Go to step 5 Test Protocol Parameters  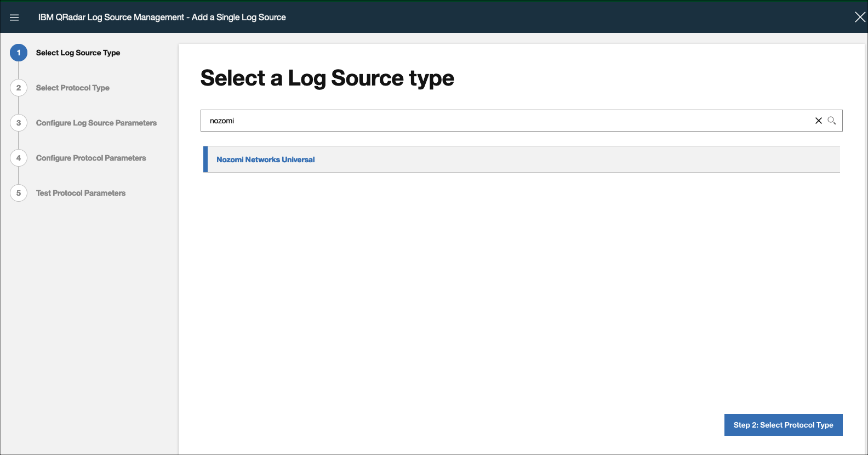pyautogui.click(x=81, y=193)
